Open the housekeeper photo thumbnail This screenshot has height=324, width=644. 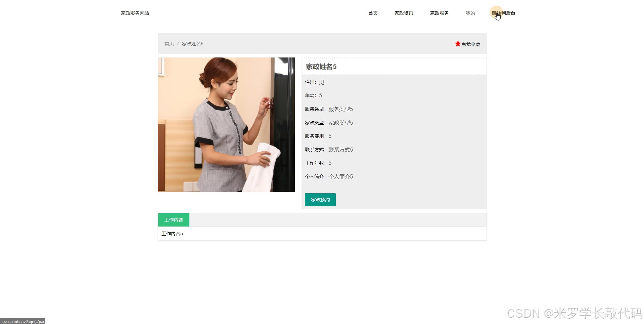pyautogui.click(x=226, y=125)
